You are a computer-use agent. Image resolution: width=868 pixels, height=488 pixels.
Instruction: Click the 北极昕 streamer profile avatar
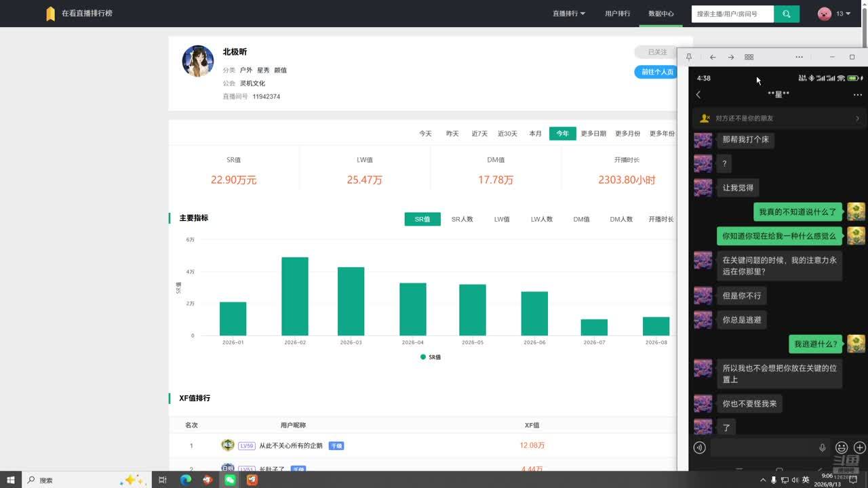click(198, 61)
